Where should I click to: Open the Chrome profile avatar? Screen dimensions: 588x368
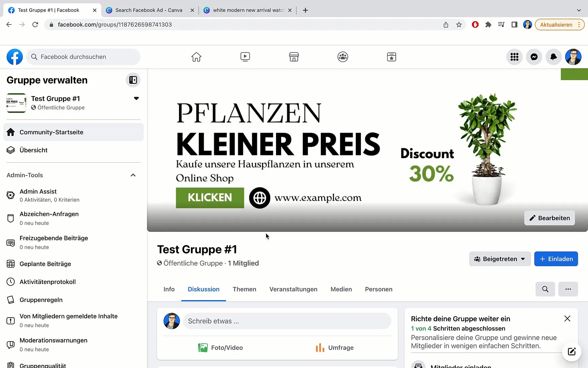click(527, 25)
